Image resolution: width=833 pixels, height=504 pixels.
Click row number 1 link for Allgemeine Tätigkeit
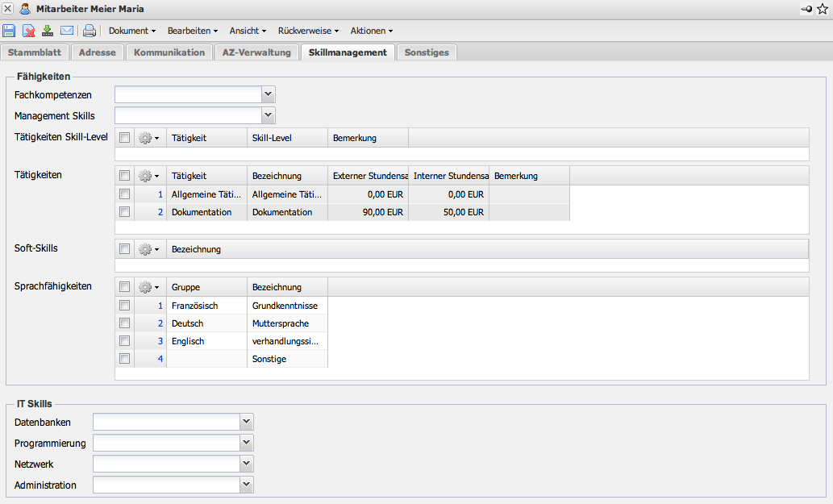click(x=160, y=194)
